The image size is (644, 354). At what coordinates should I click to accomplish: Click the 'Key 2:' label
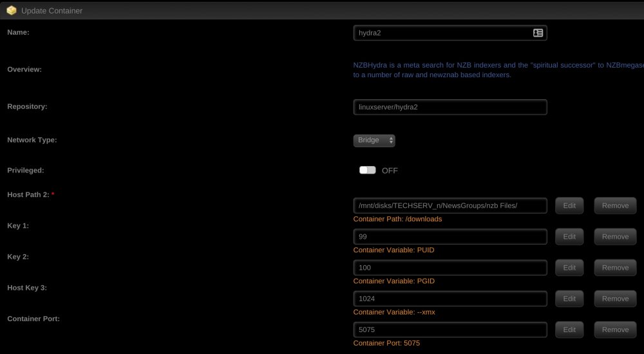tap(18, 257)
